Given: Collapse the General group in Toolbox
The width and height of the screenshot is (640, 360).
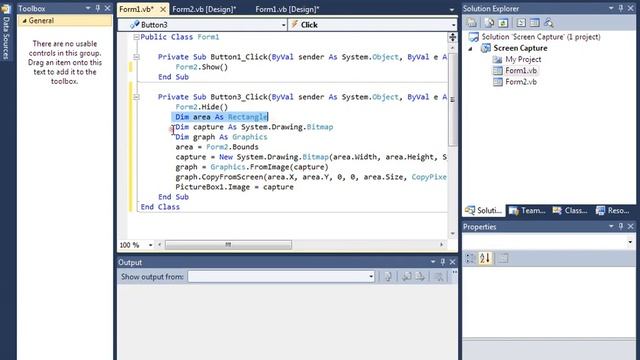Looking at the screenshot, I should click(24, 21).
